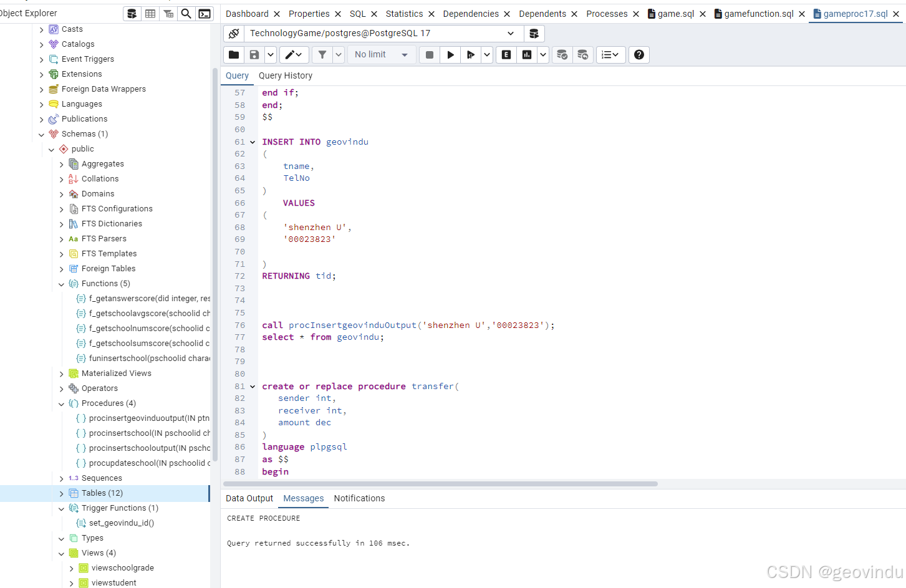Fold the create procedure block at line 81

point(253,387)
